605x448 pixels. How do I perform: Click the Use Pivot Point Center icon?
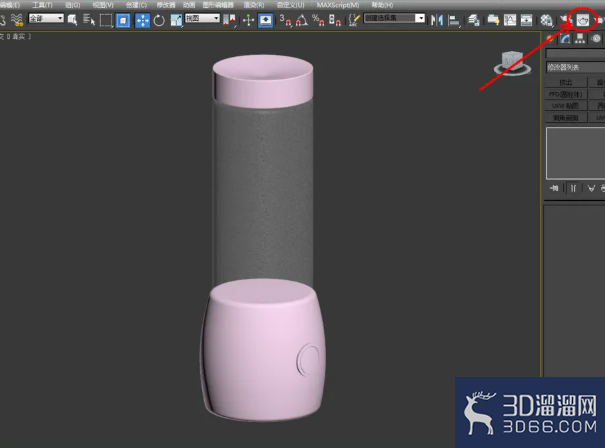coord(230,20)
